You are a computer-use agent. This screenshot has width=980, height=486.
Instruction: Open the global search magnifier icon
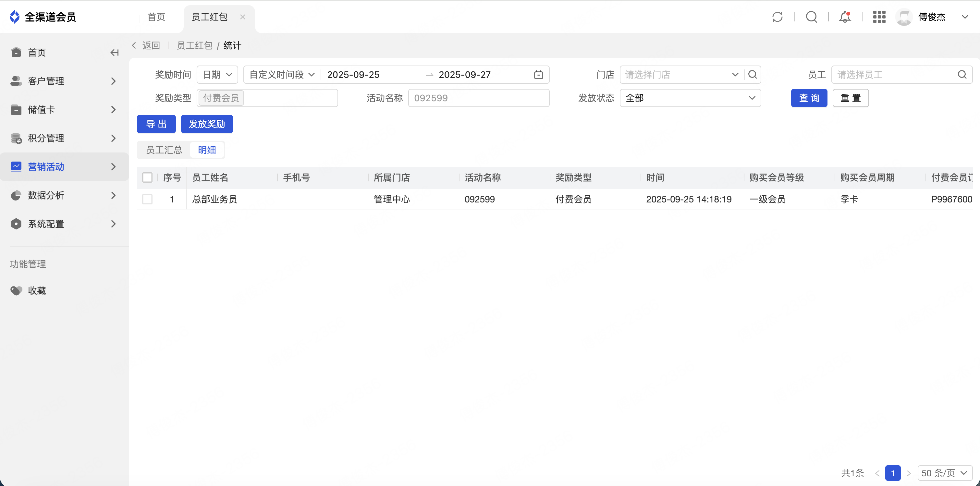coord(811,17)
